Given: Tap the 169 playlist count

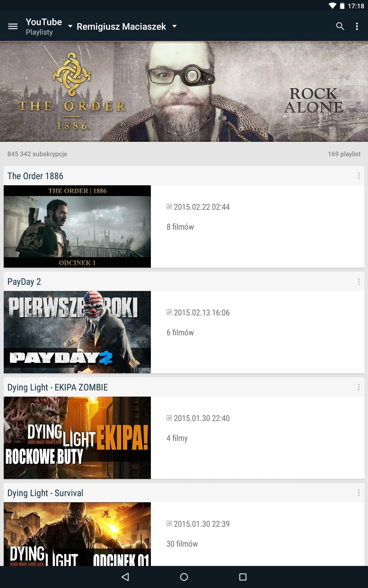Looking at the screenshot, I should tap(344, 154).
